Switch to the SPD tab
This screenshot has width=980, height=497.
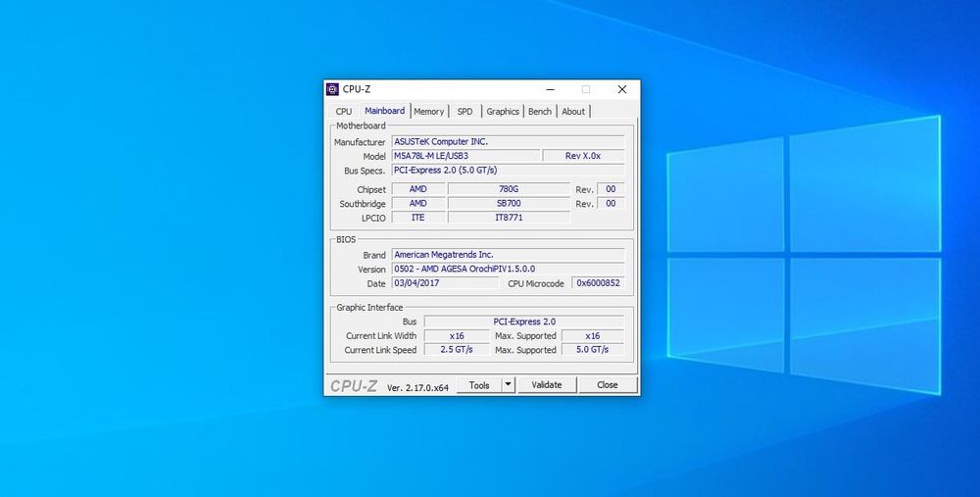pos(465,112)
